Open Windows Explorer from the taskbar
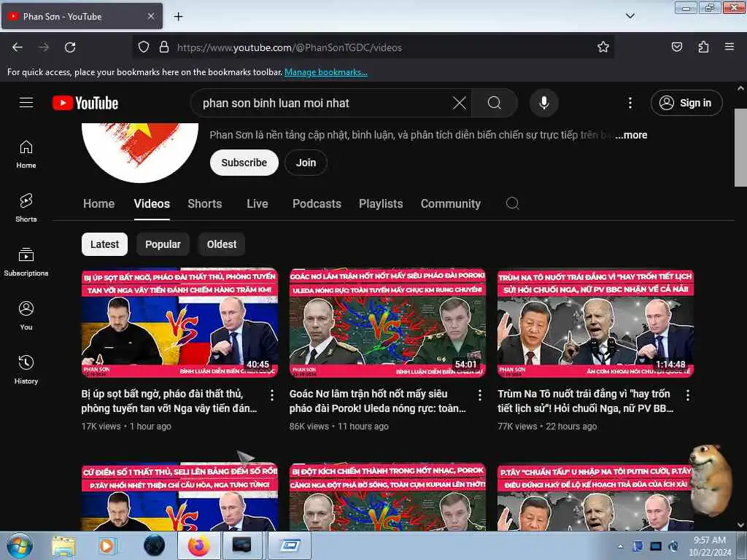This screenshot has width=747, height=560. 63,545
